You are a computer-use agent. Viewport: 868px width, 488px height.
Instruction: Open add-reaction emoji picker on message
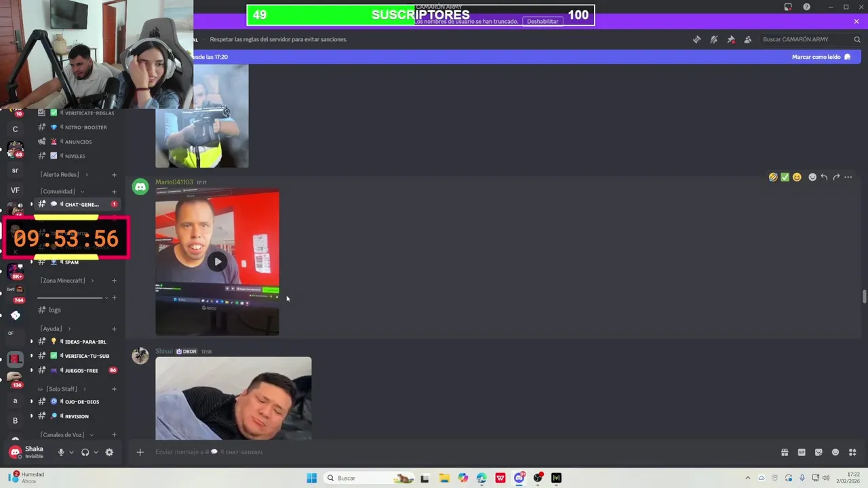(x=812, y=177)
